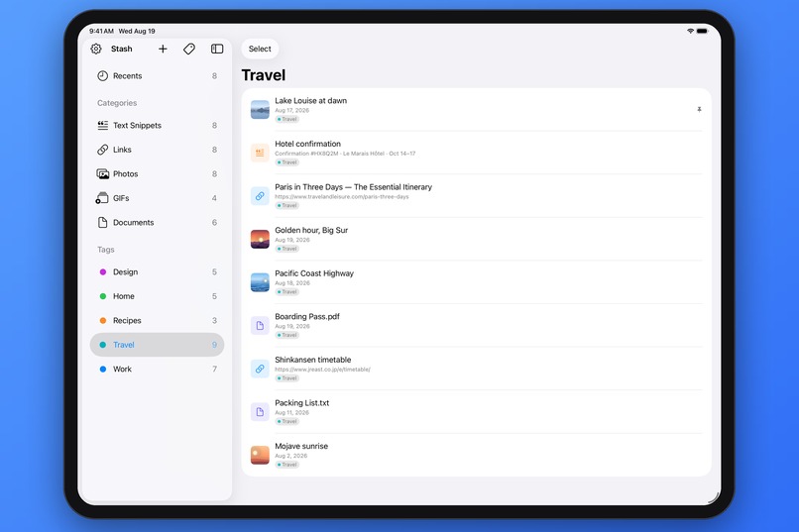Click Travel tag chip under Mojave sunrise
The height and width of the screenshot is (532, 799).
tap(287, 465)
